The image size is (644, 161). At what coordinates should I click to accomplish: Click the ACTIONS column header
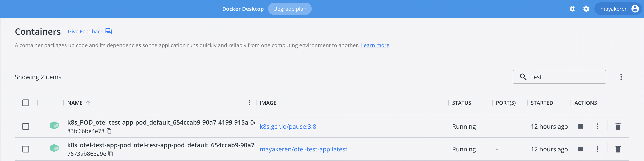coord(585,103)
